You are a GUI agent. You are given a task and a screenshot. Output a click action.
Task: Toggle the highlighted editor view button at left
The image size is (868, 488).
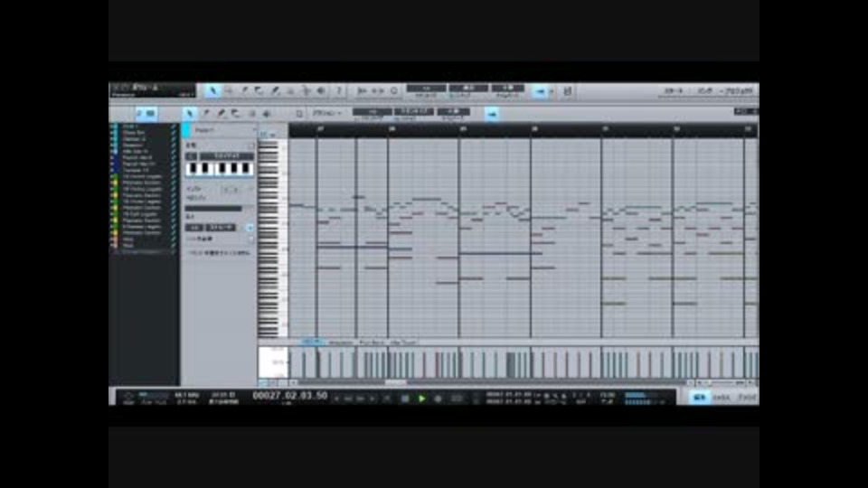(146, 114)
